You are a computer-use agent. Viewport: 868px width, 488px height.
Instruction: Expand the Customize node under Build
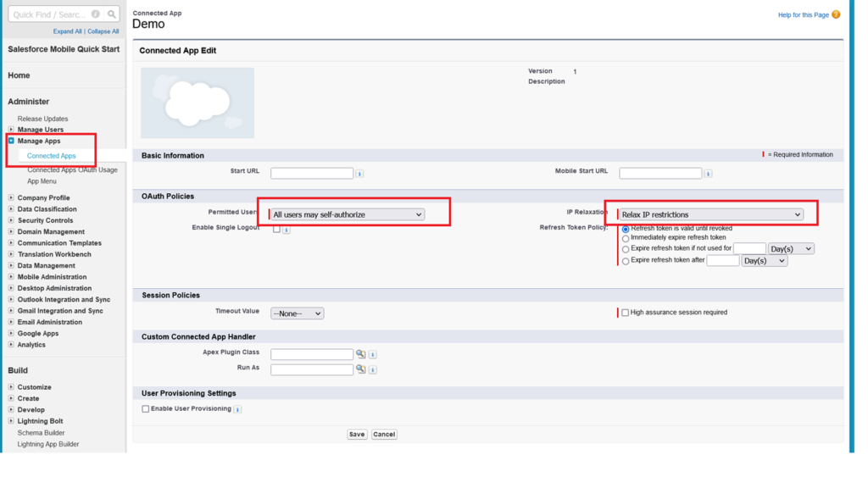(11, 387)
